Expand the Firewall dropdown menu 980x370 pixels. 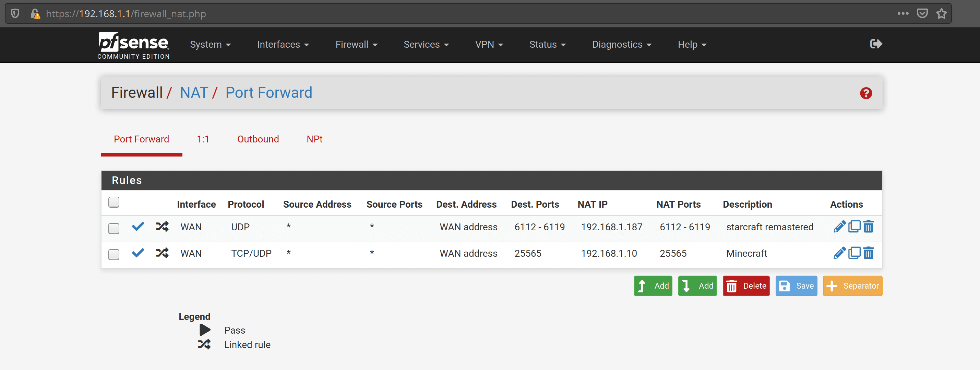[356, 45]
